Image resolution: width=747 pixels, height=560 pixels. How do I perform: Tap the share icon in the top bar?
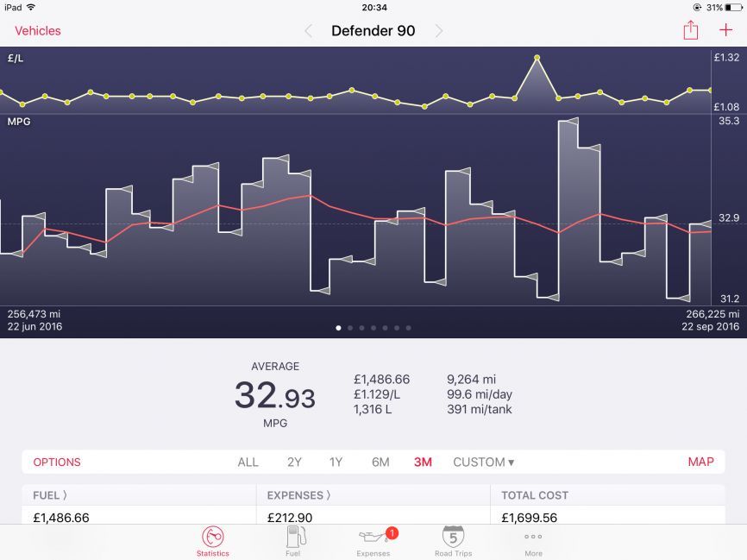point(690,30)
